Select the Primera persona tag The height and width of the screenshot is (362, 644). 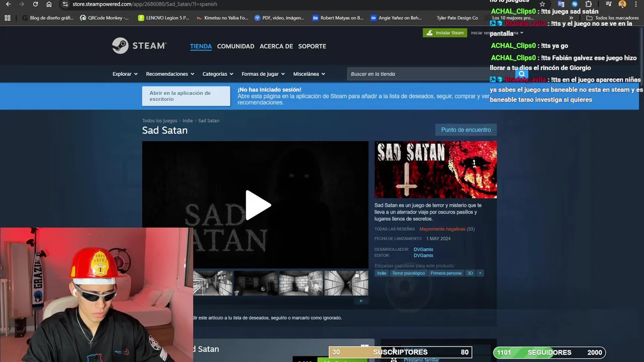click(x=446, y=273)
